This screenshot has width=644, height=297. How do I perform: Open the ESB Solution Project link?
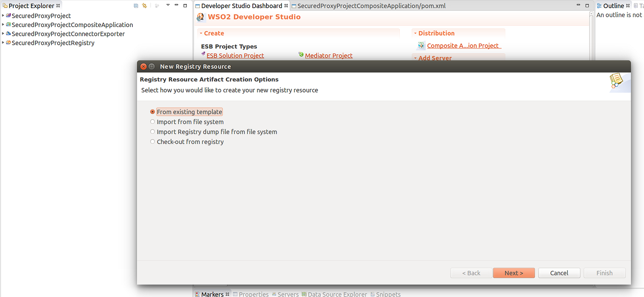(x=235, y=56)
